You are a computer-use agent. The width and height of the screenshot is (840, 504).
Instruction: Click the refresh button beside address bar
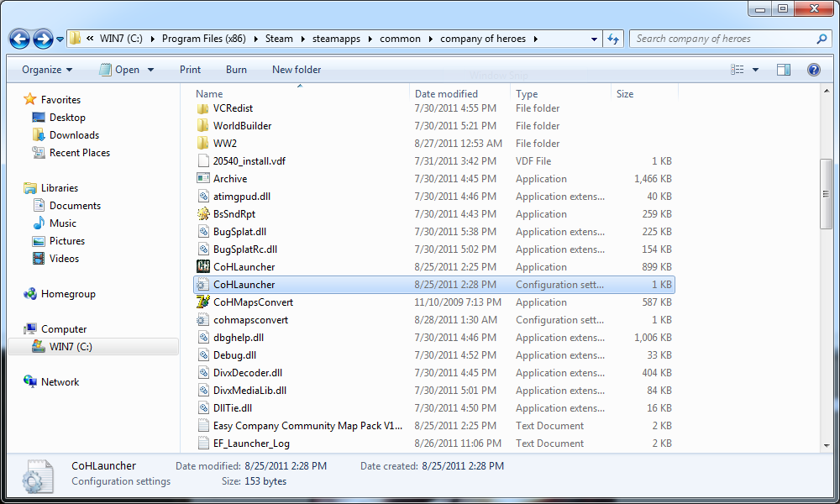click(x=613, y=39)
